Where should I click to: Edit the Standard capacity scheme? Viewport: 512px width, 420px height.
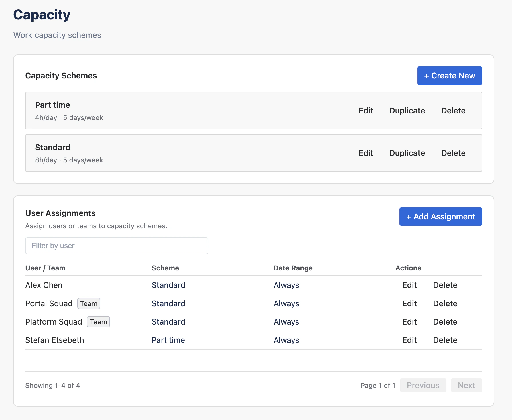(x=366, y=153)
